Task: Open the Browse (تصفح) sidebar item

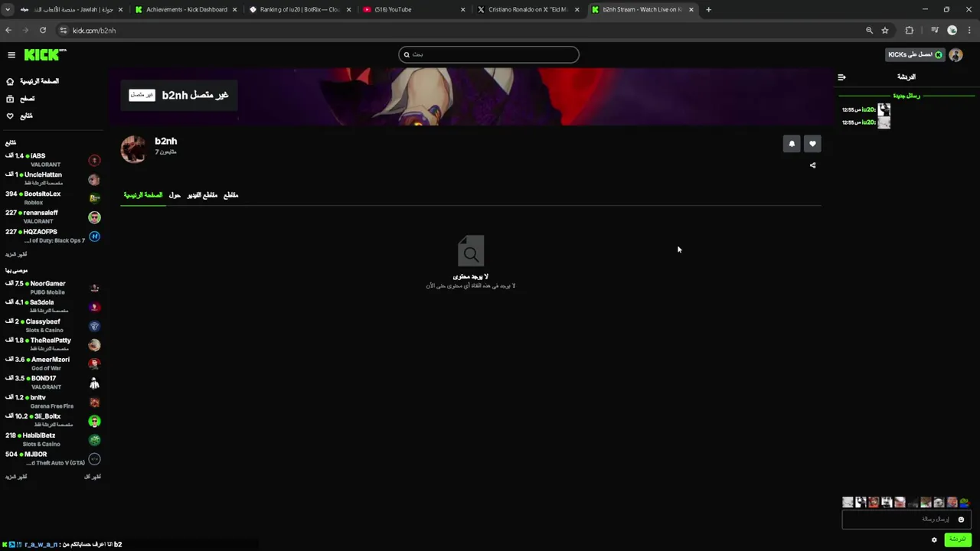Action: (21, 99)
